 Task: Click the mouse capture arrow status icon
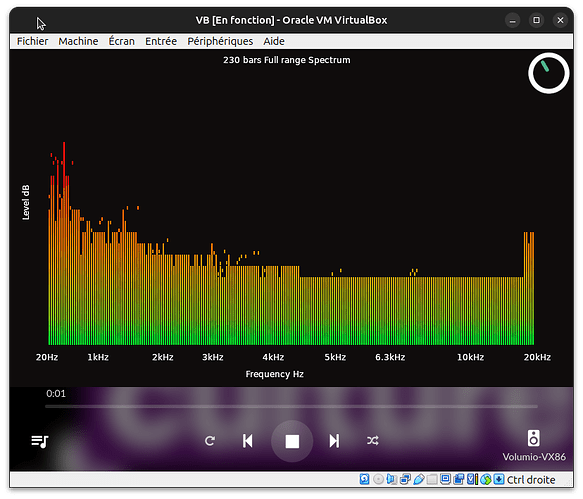click(x=499, y=479)
